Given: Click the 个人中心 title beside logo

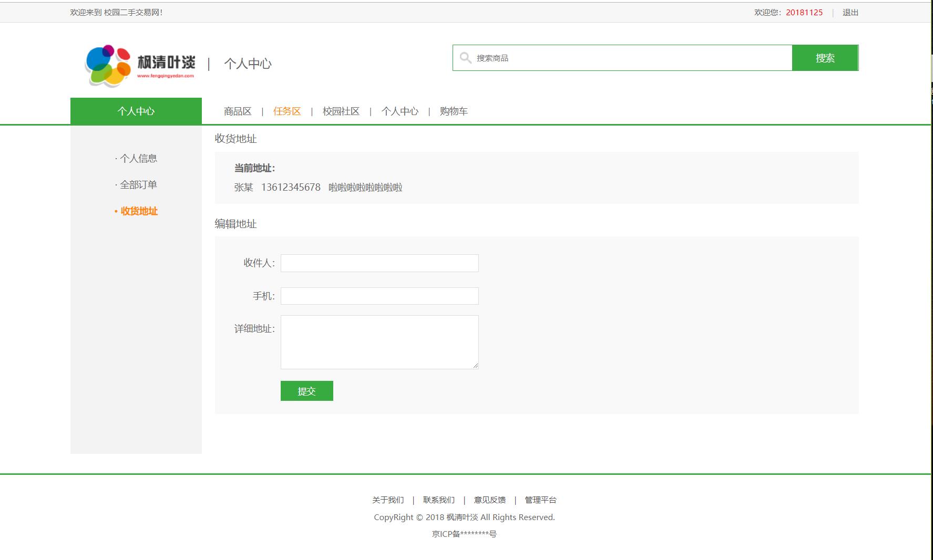Looking at the screenshot, I should 248,64.
